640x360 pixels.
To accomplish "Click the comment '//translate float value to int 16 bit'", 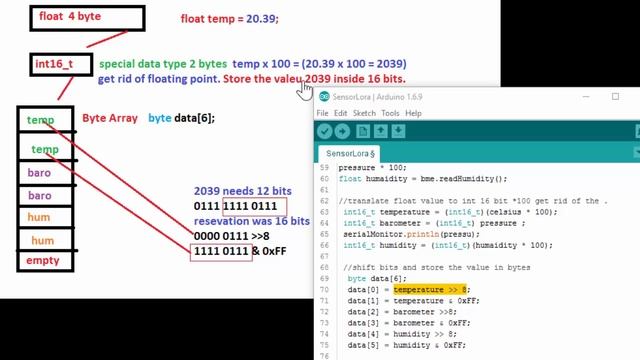I will pos(473,201).
